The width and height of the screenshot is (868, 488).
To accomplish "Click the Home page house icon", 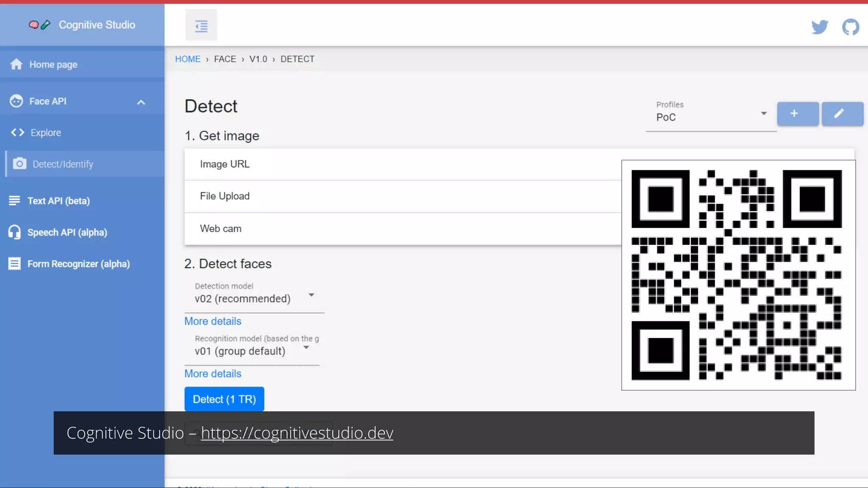I will tap(17, 64).
